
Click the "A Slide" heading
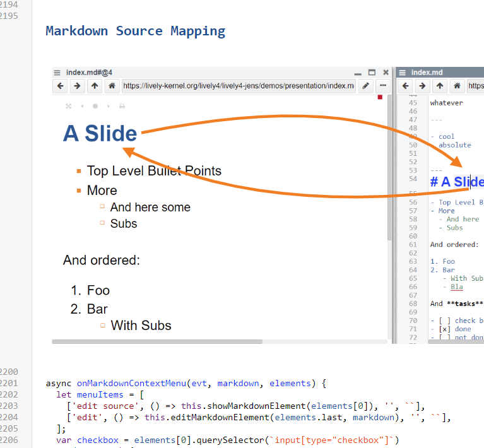[100, 133]
